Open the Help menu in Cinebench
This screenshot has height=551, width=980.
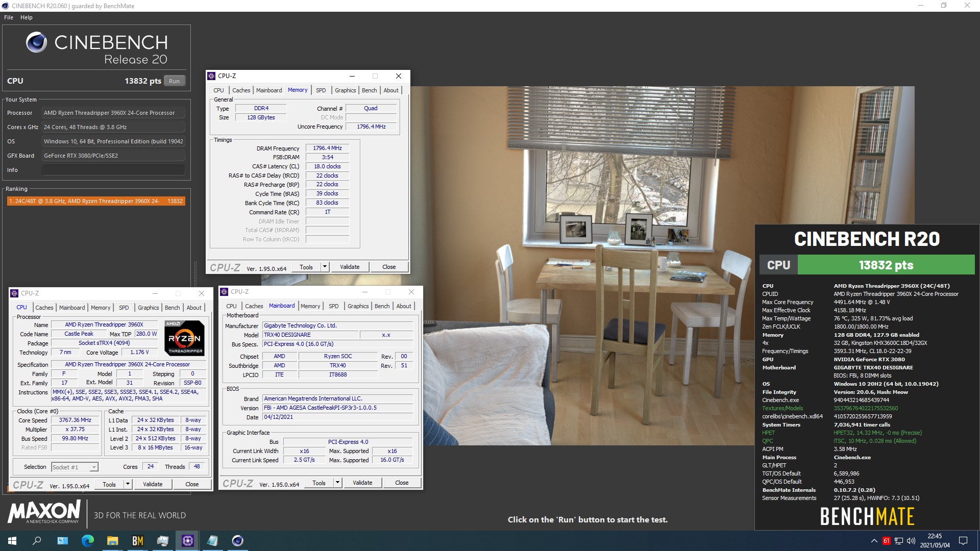(27, 17)
